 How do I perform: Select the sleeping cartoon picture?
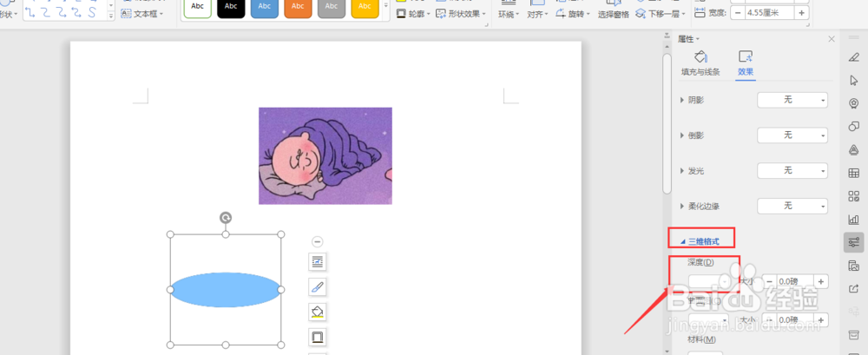click(325, 155)
